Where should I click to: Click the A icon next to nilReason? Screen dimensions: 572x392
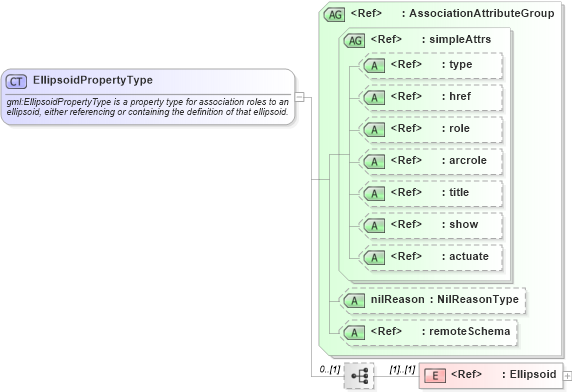(x=354, y=301)
